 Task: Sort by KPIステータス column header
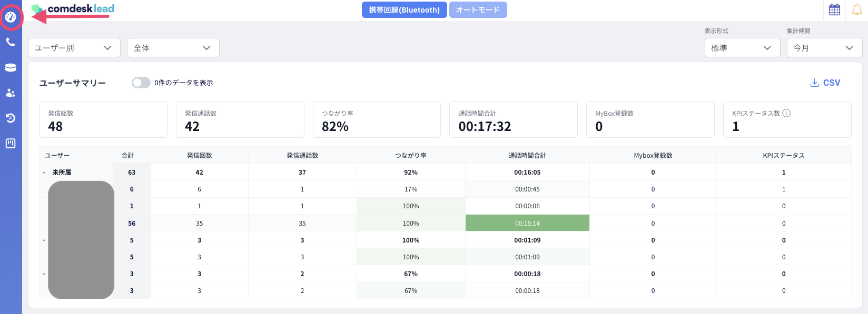coord(784,156)
